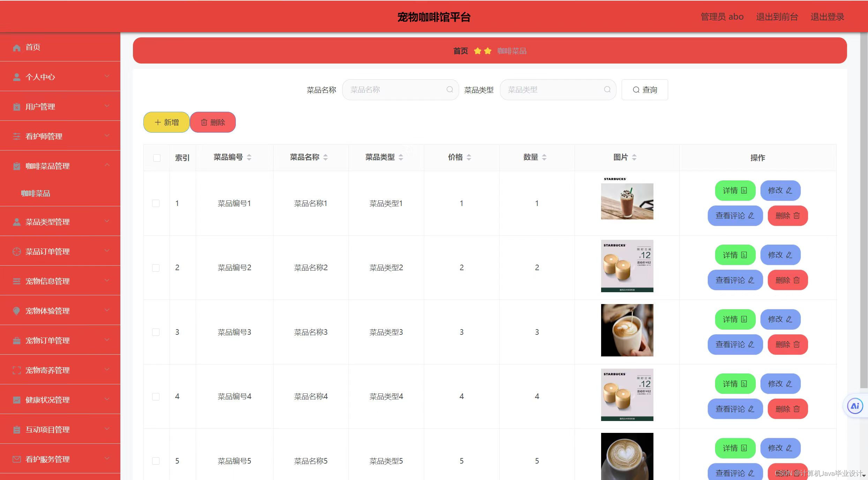
Task: Open the 咖啡菜品 submenu item
Action: (36, 193)
